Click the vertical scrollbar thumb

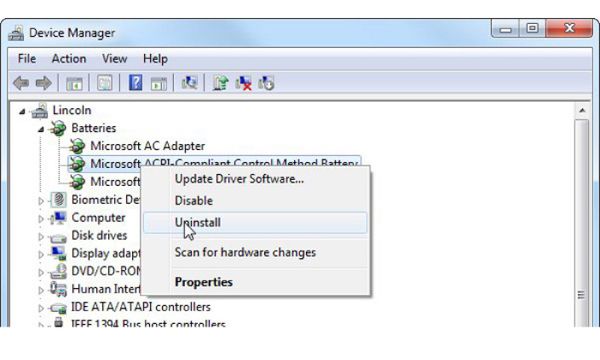(582, 223)
